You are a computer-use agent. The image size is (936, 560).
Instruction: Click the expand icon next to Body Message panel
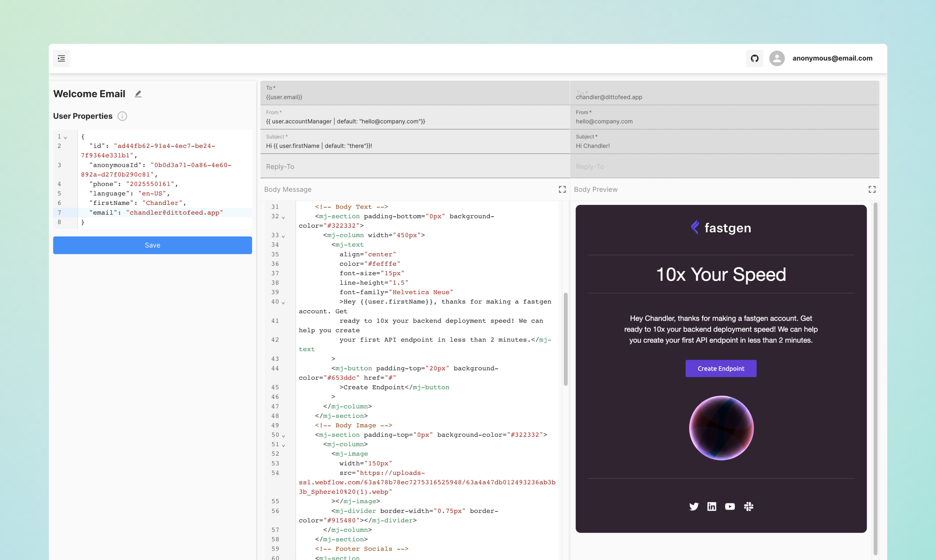click(562, 189)
